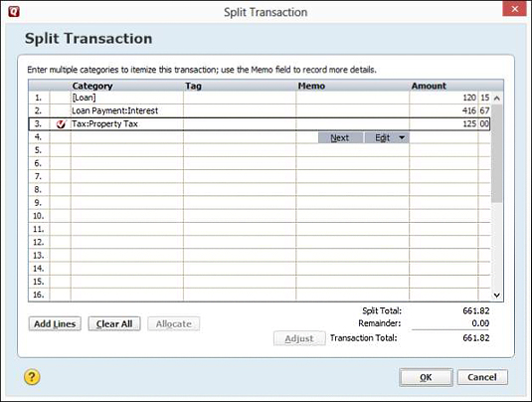532x402 pixels.
Task: Click the Tax:Property Tax category field
Action: click(127, 124)
